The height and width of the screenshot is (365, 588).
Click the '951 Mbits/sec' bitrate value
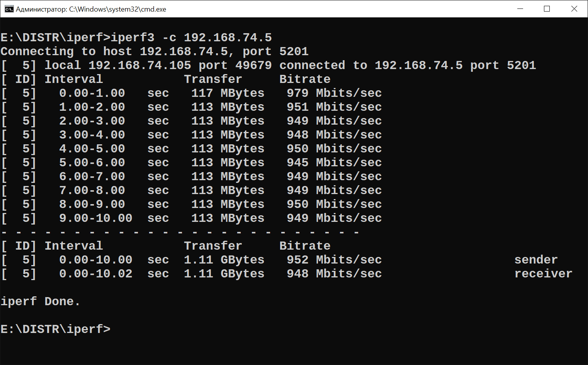click(334, 107)
